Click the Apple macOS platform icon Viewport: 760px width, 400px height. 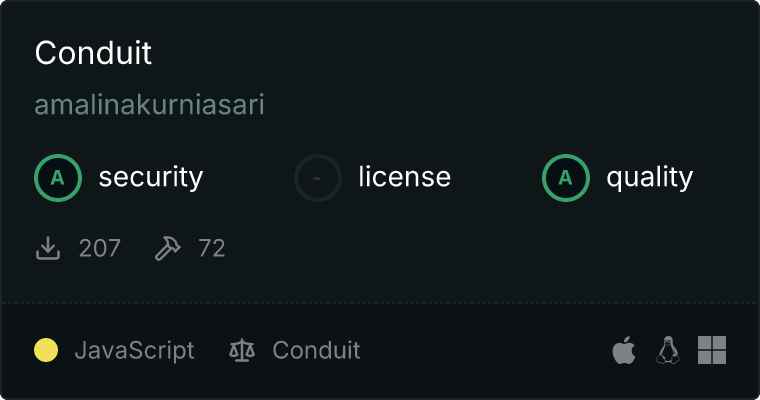pos(623,350)
